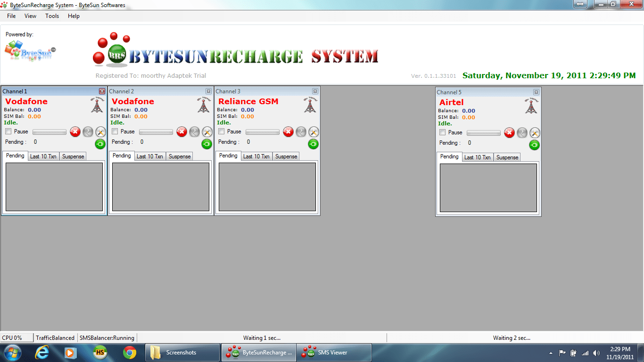Click the red cancel icon in Channel 2
This screenshot has width=644, height=362.
coord(182,132)
